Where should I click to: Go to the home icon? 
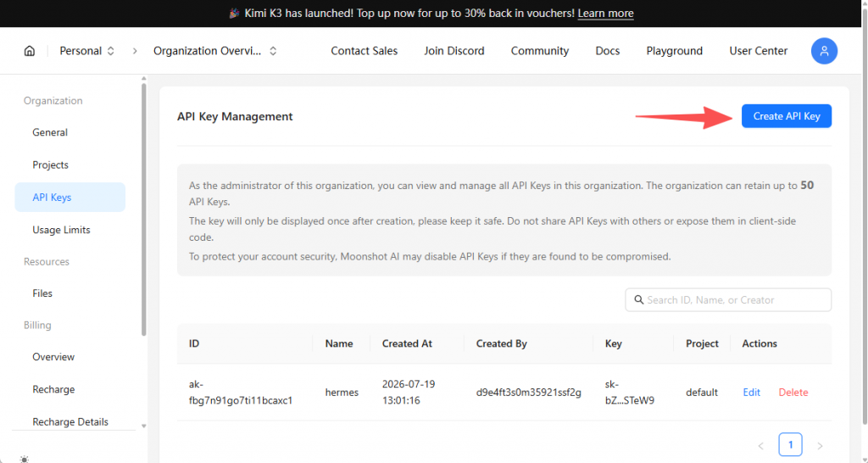point(30,51)
